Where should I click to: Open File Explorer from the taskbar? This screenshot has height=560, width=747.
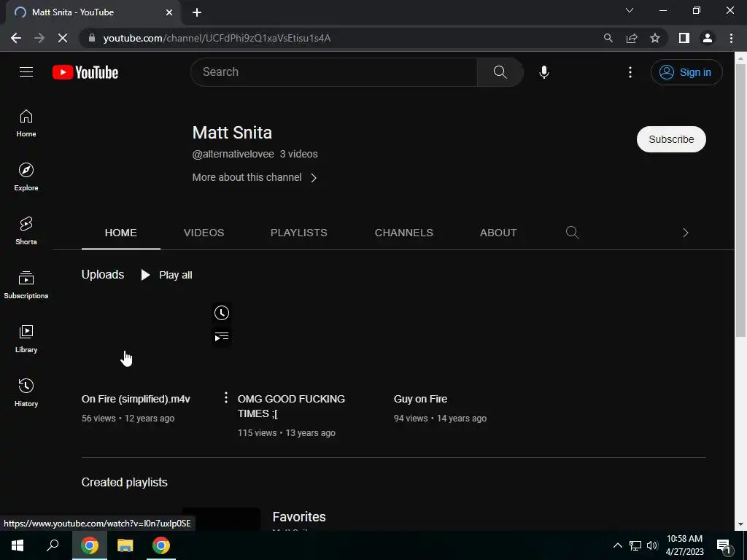tap(125, 545)
